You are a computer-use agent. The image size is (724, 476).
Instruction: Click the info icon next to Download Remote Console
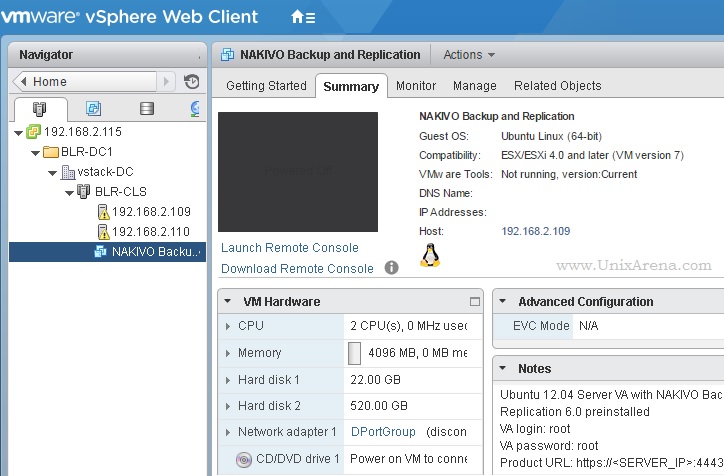(392, 268)
